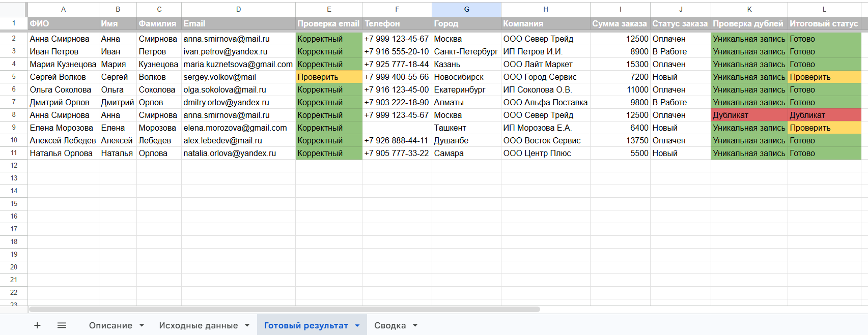Select amount 13750
Screen dimensions: 868x335
620,140
